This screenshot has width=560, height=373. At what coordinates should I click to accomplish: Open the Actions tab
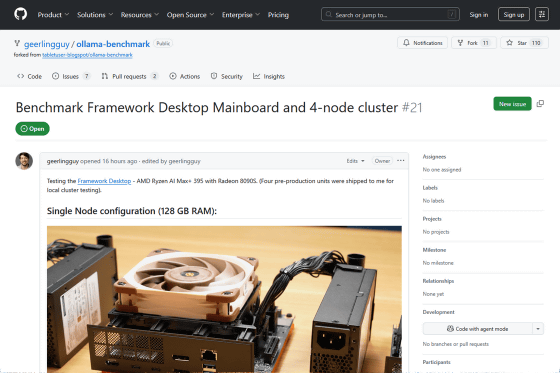pos(185,76)
